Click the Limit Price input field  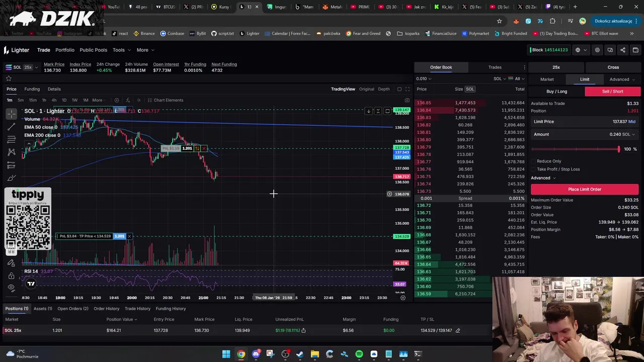coord(585,122)
